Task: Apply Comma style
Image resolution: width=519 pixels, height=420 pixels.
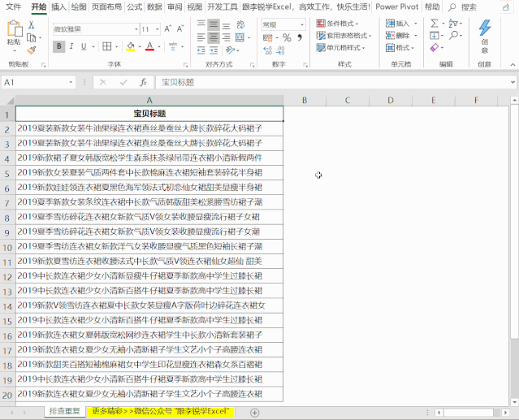Action: pos(300,37)
